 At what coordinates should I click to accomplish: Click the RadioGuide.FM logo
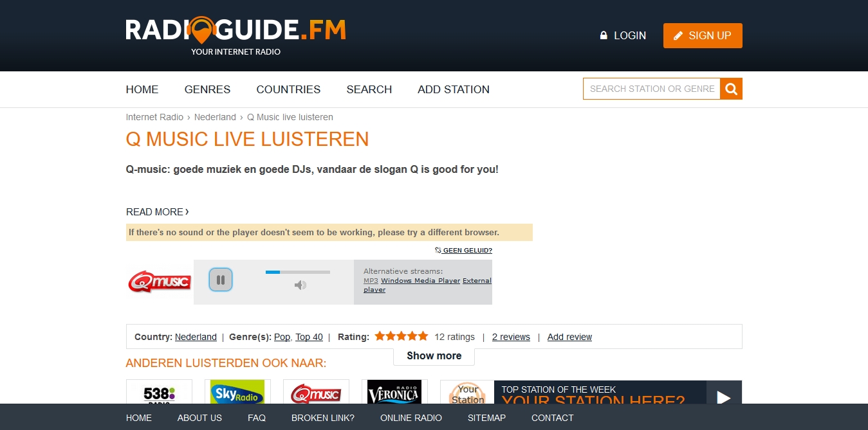235,36
